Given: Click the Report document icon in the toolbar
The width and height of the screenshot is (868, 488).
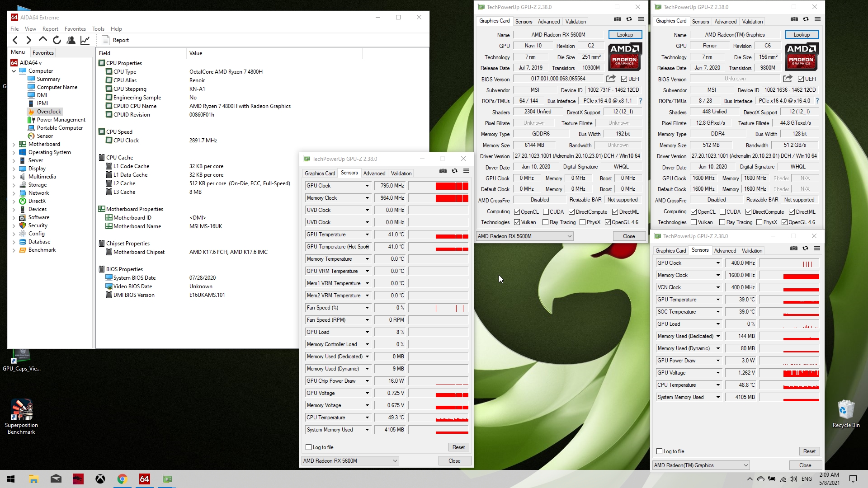Looking at the screenshot, I should pos(105,40).
